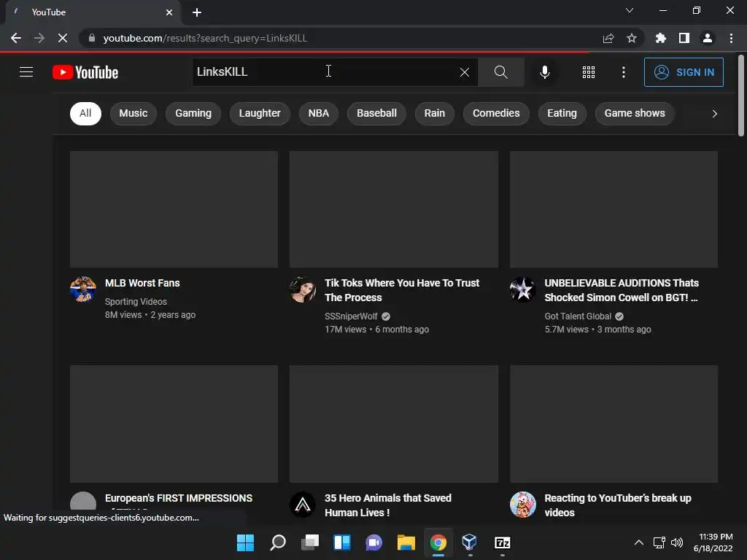Select the Eating filter chip
Viewport: 747px width, 560px height.
coord(562,113)
